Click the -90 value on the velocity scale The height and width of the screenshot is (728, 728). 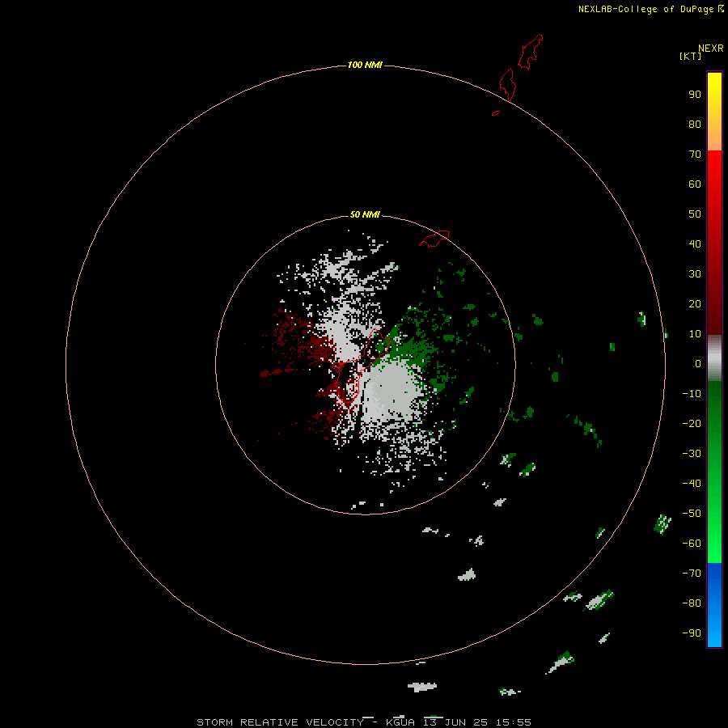692,633
